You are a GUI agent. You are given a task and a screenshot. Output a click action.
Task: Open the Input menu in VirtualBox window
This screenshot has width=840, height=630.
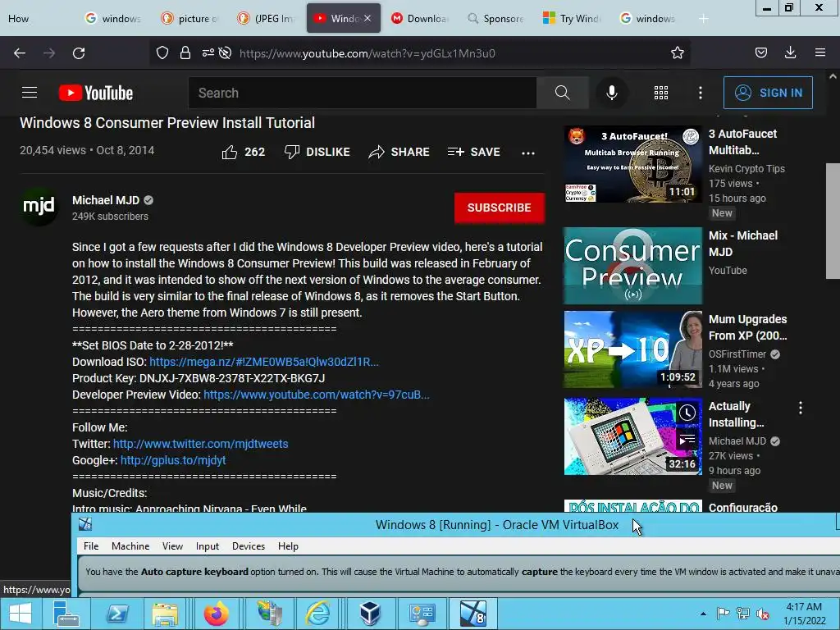(x=208, y=546)
